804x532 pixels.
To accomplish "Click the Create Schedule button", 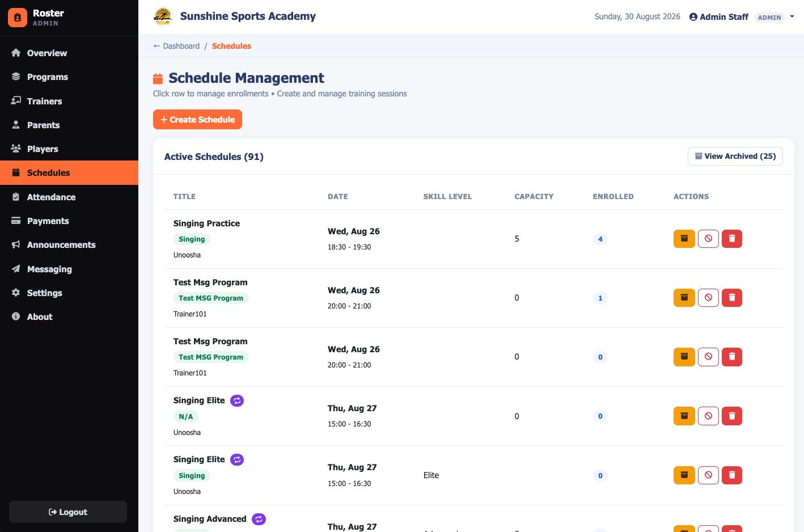I will 197,119.
